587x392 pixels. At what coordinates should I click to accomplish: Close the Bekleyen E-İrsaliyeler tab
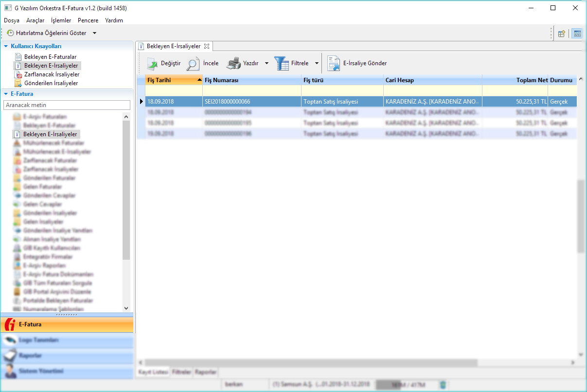click(207, 46)
